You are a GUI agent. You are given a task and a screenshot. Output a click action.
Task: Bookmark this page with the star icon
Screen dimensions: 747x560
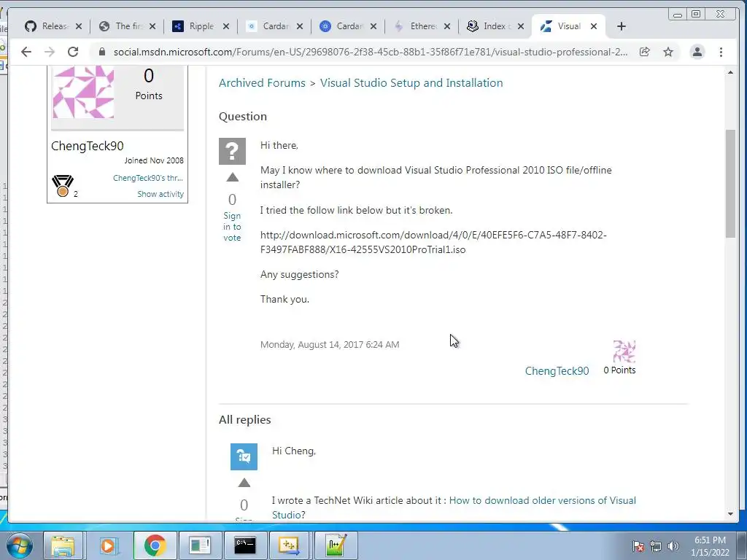668,52
